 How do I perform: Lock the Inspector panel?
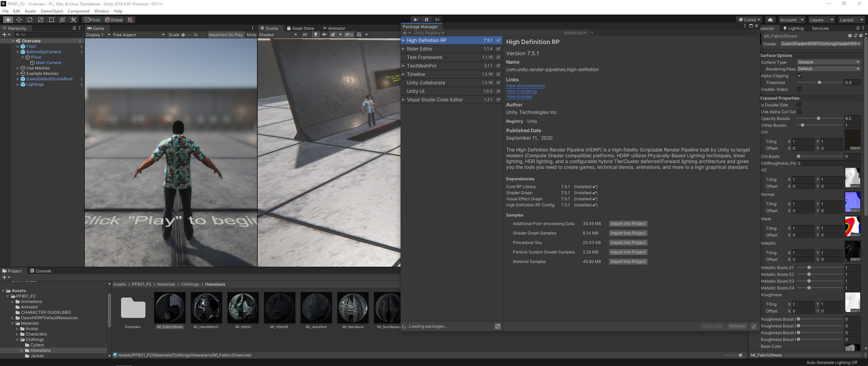click(858, 28)
